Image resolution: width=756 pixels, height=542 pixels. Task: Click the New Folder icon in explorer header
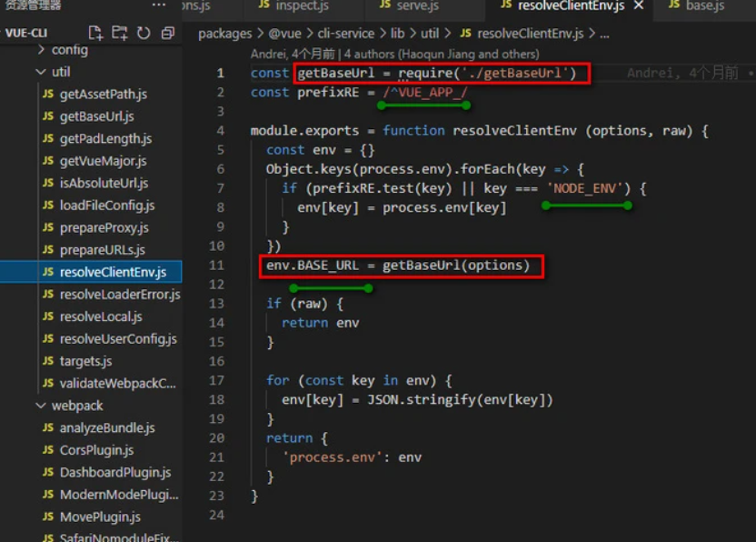click(120, 33)
